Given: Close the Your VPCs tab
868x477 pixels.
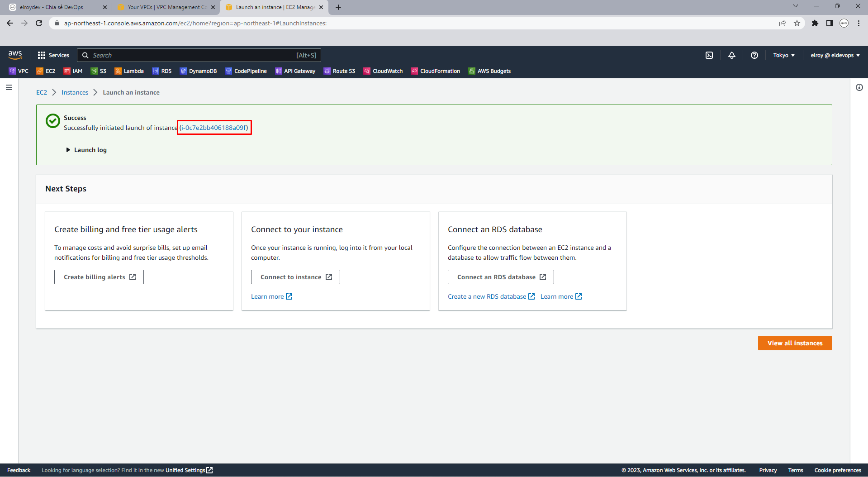Looking at the screenshot, I should tap(213, 7).
